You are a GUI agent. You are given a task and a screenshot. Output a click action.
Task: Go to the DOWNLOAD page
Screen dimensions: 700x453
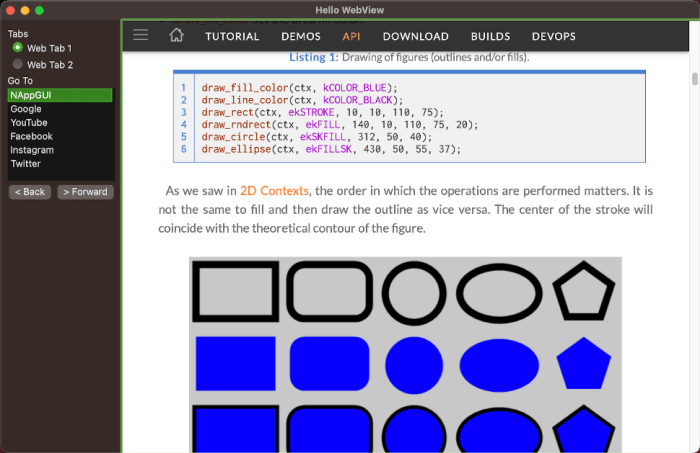tap(415, 36)
